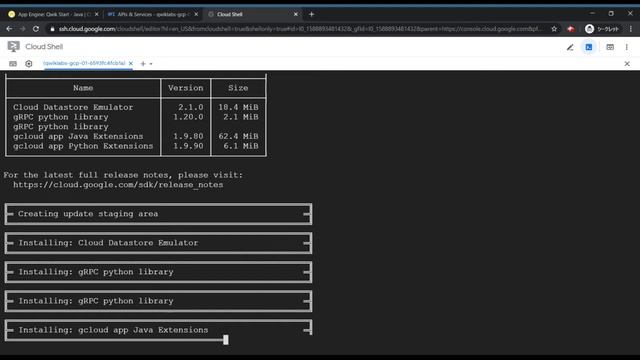Bookmark this page with the star icon

click(554, 29)
